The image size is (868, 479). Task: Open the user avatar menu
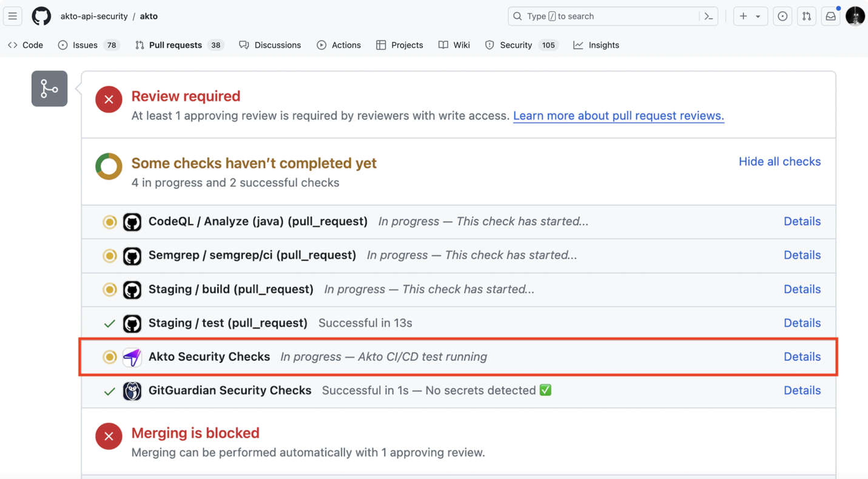[855, 16]
